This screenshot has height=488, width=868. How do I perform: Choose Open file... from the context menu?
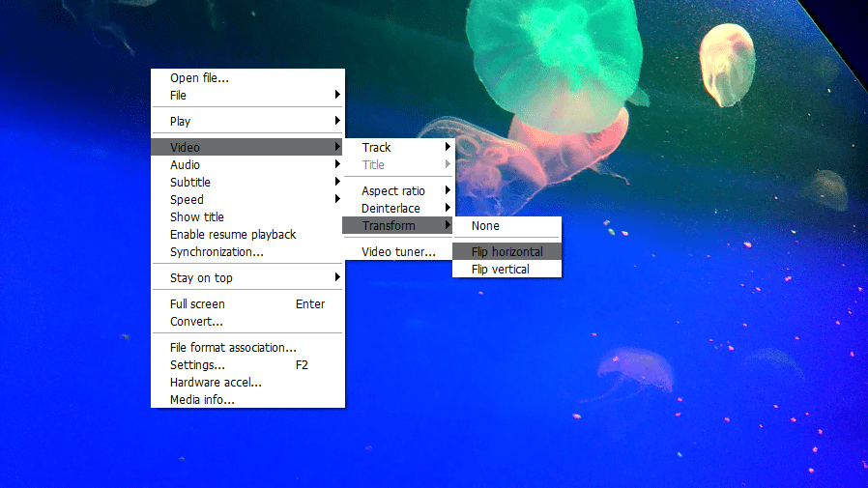(247, 78)
